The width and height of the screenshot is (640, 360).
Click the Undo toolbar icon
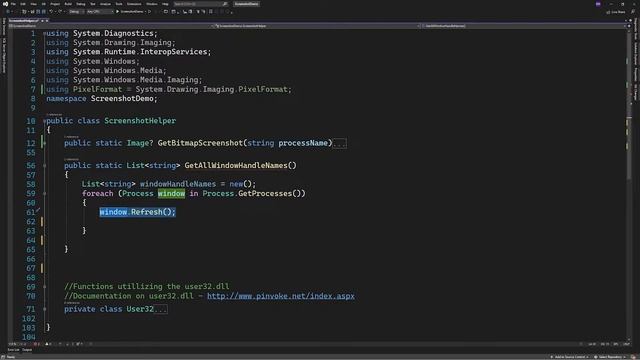pos(51,11)
